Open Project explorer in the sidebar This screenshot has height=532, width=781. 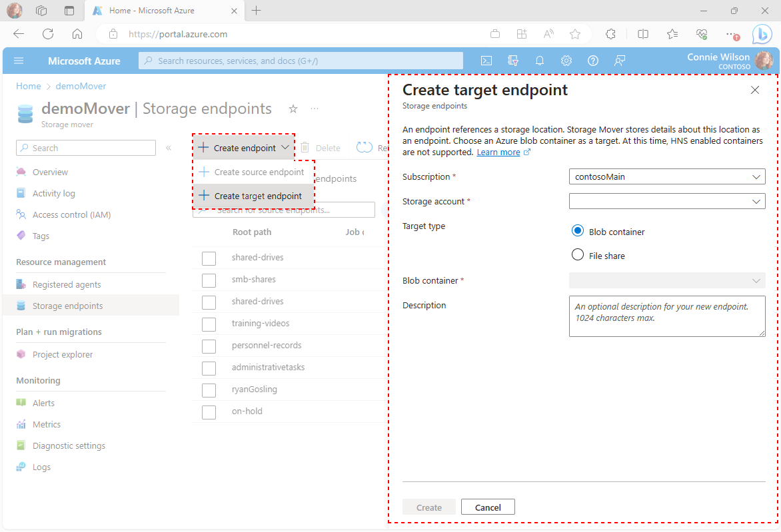tap(63, 354)
